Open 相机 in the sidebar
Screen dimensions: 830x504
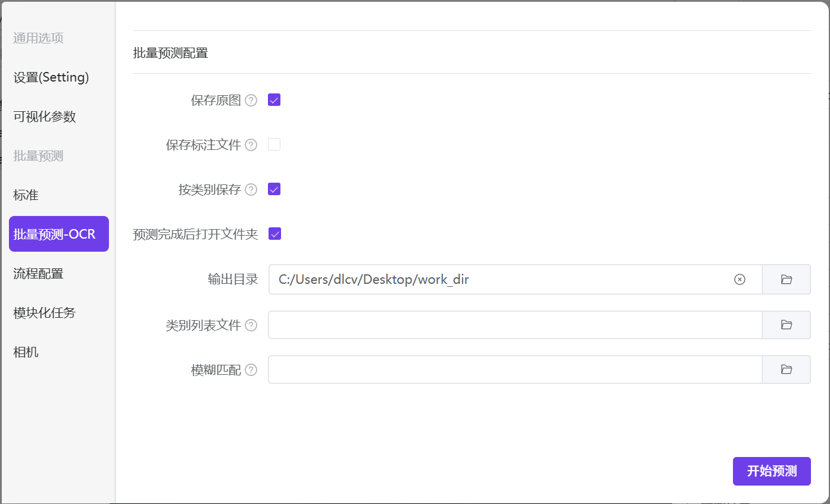coord(58,352)
